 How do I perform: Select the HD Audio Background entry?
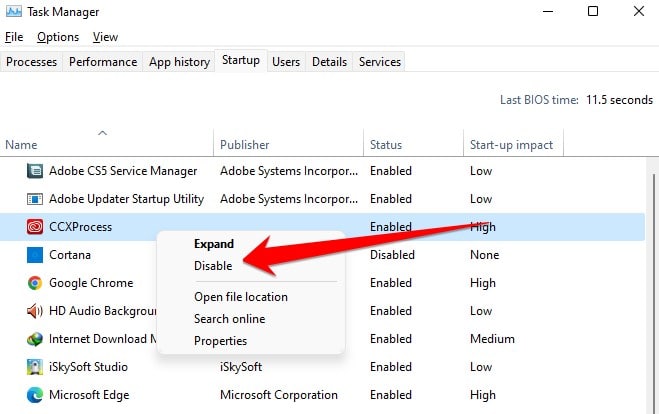click(x=103, y=311)
